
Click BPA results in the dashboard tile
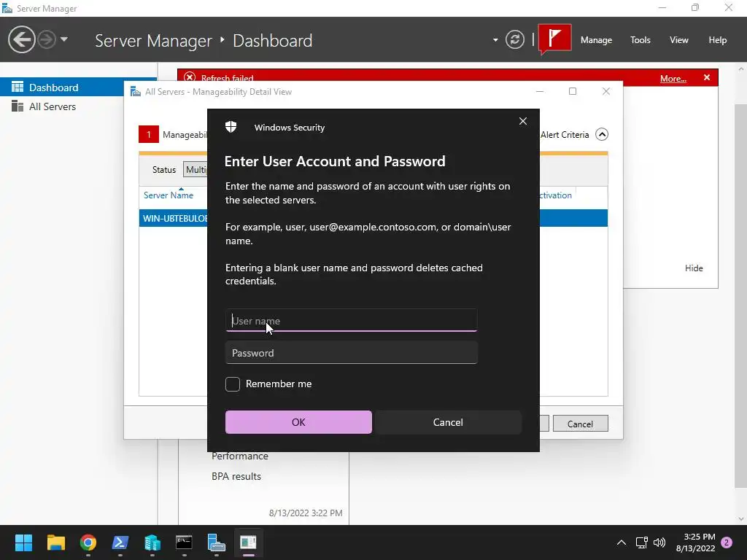point(236,476)
